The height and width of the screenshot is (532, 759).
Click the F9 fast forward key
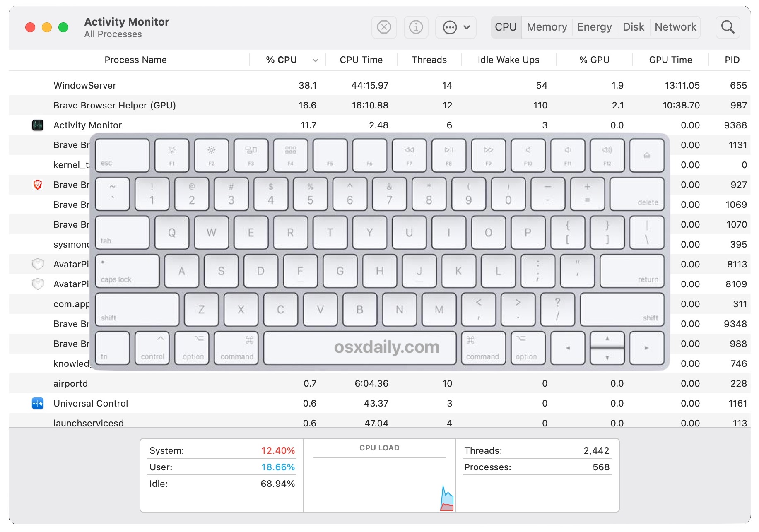489,155
